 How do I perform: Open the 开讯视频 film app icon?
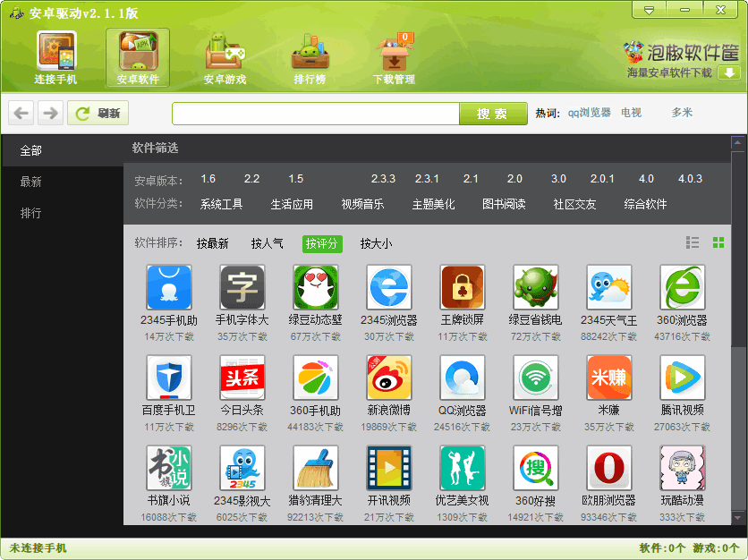[389, 468]
